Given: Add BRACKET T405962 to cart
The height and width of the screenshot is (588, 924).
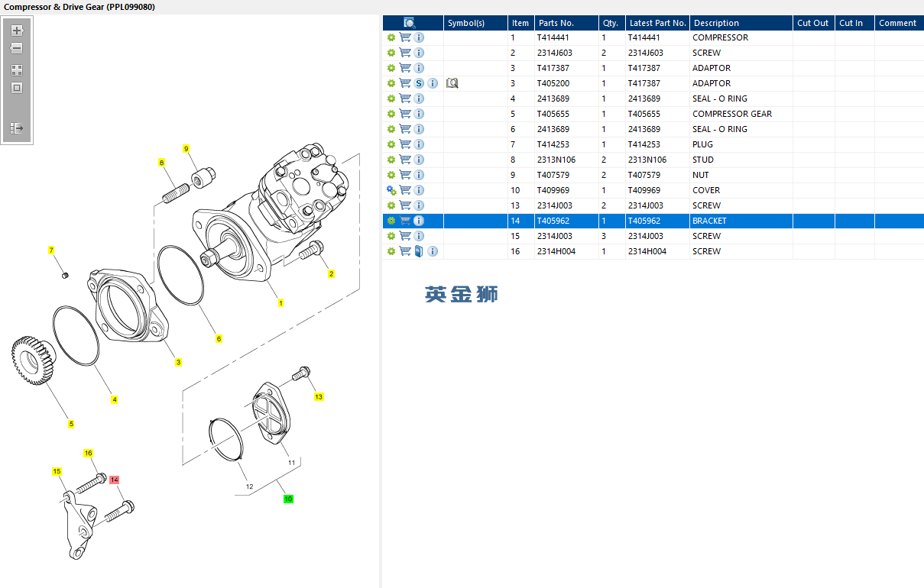Looking at the screenshot, I should click(405, 221).
